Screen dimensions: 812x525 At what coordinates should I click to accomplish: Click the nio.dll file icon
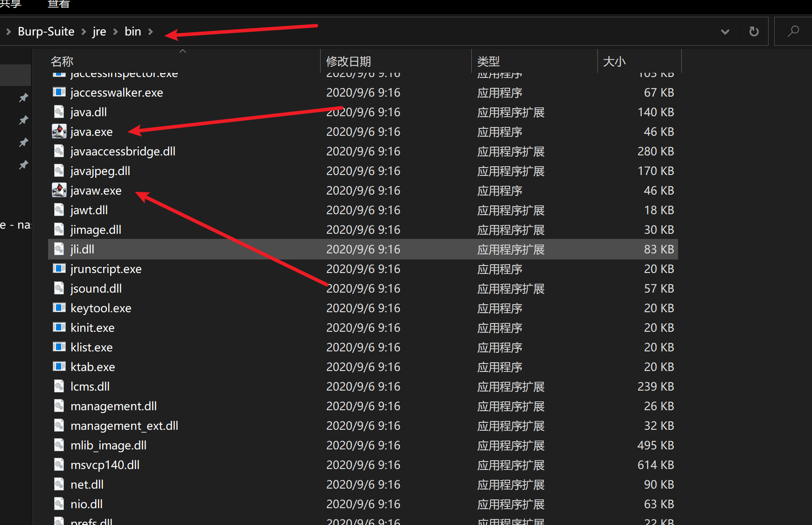(59, 504)
